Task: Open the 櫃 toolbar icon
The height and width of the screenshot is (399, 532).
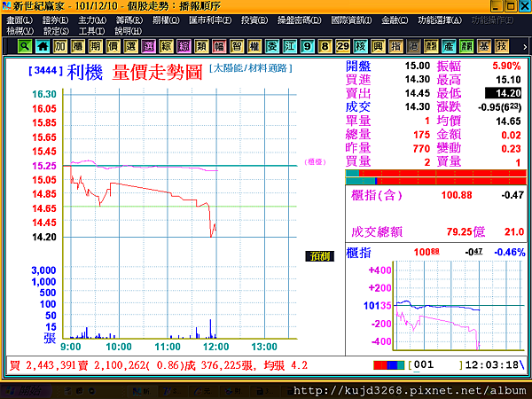Action: (78, 46)
